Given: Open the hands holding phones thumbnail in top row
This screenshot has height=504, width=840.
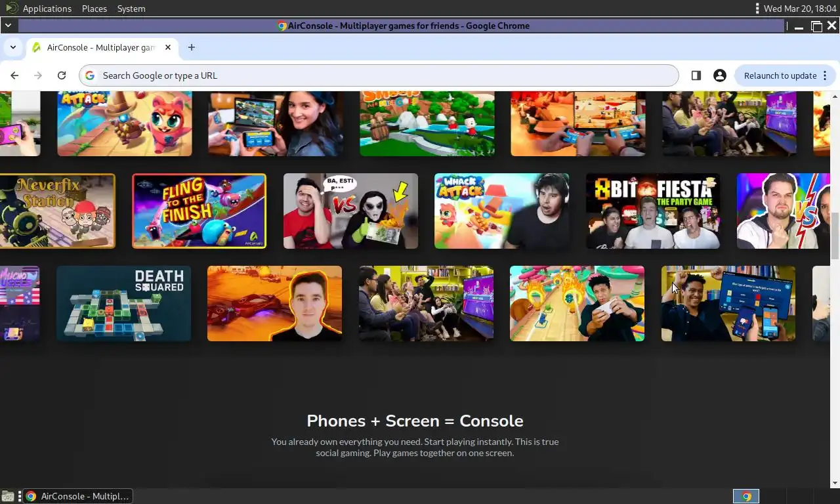Looking at the screenshot, I should point(578,123).
